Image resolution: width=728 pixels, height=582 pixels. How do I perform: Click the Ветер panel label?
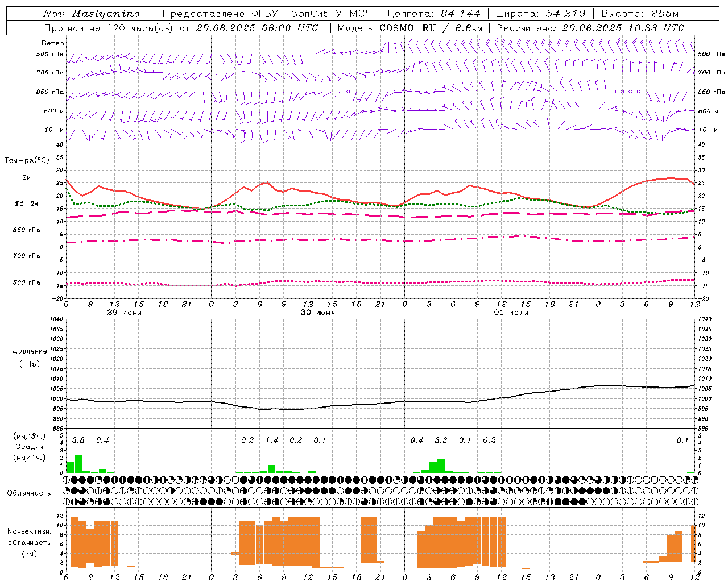click(x=53, y=43)
